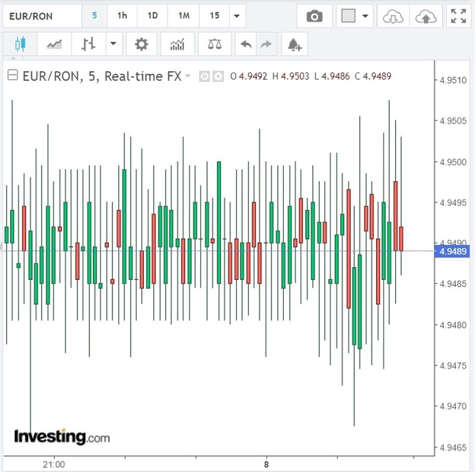
Task: Create an alert with the bell icon
Action: [x=295, y=44]
